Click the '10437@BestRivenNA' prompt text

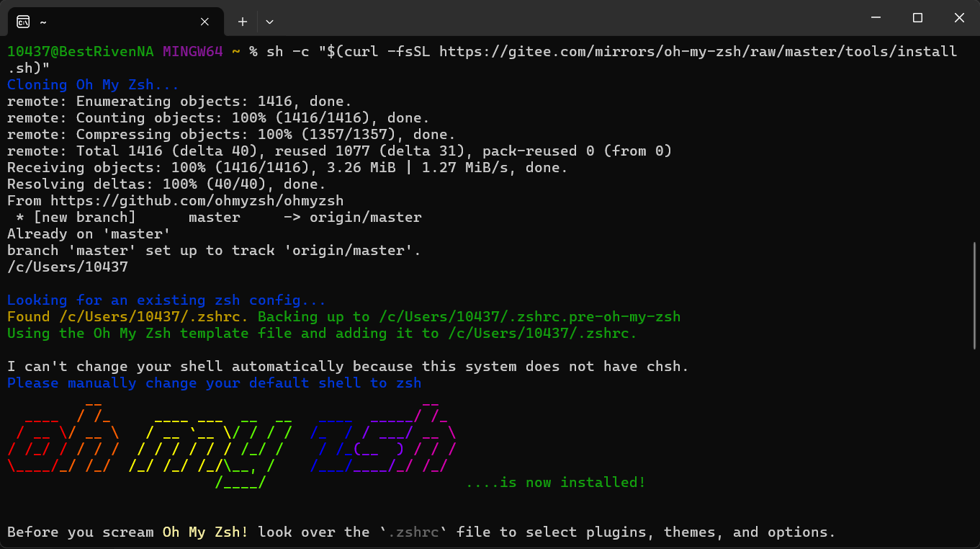[x=81, y=51]
